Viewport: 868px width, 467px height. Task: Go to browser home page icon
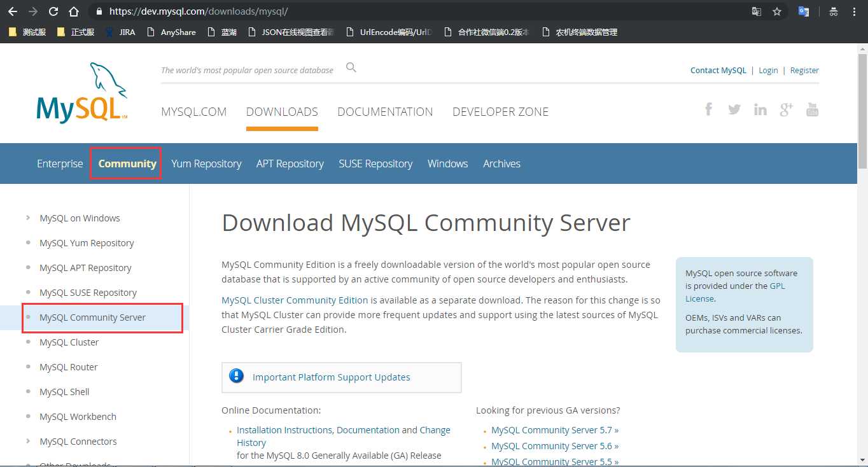tap(74, 11)
